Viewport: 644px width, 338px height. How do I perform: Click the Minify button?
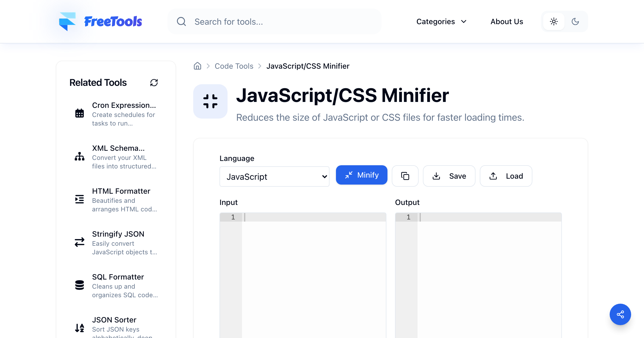point(362,175)
